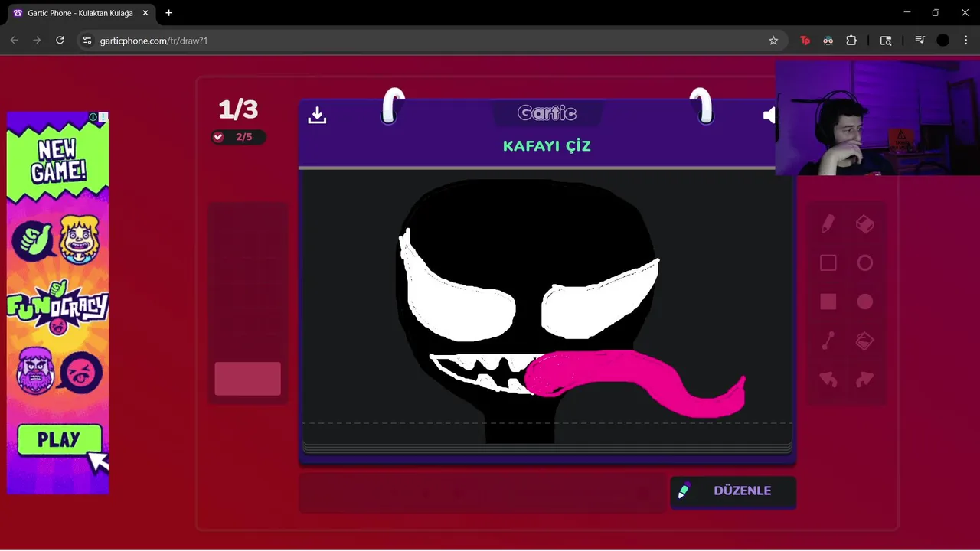Mute game sound via speaker icon
The height and width of the screenshot is (551, 980).
pos(769,115)
